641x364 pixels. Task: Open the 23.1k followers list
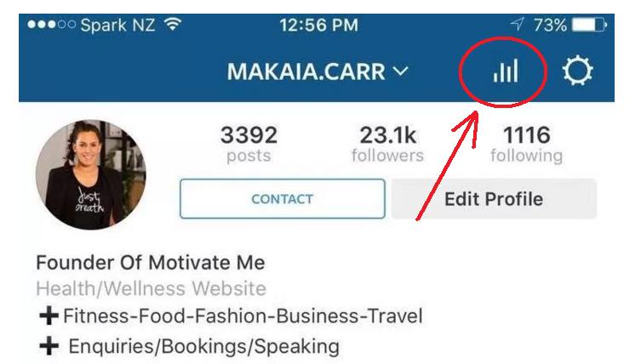tap(387, 145)
